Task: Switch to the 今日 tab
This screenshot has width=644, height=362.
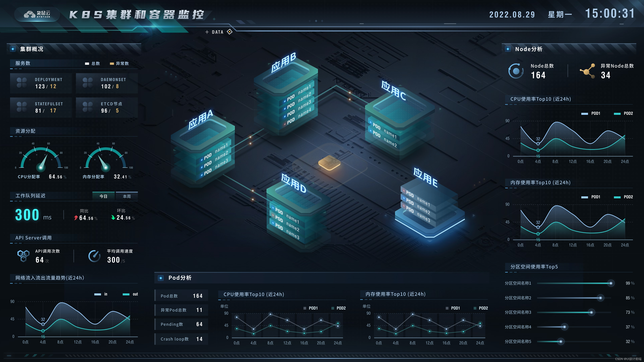Action: pos(103,196)
